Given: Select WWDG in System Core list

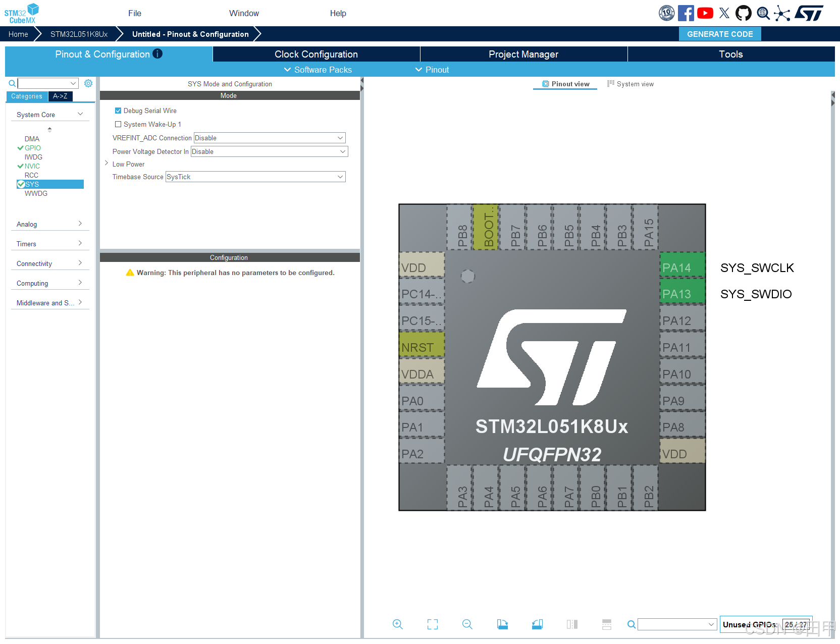Looking at the screenshot, I should tap(36, 193).
